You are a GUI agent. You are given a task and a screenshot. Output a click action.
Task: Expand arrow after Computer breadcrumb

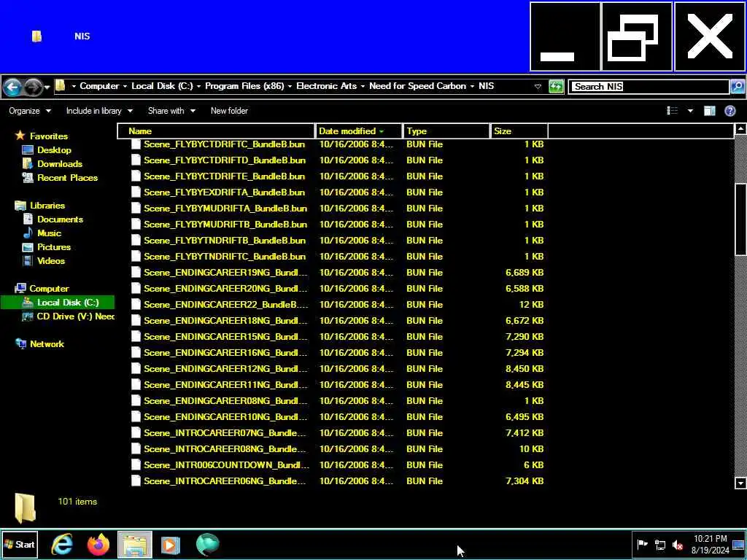coord(125,87)
